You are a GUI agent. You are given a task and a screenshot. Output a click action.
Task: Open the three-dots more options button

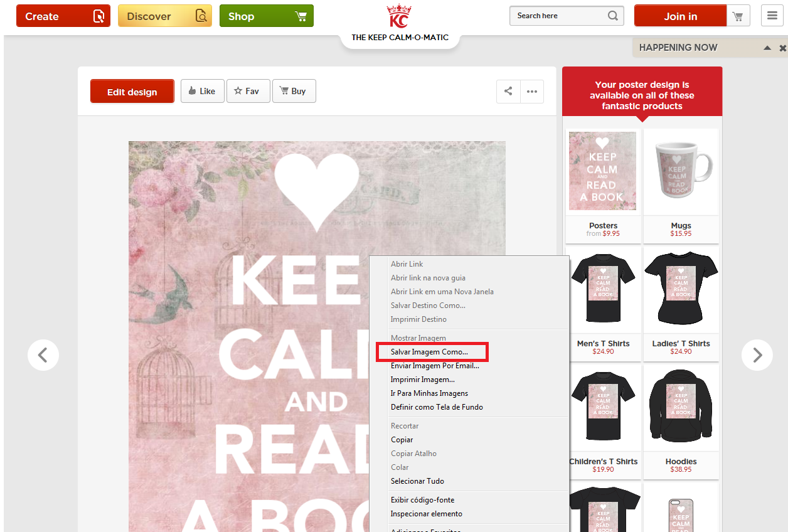pos(532,91)
